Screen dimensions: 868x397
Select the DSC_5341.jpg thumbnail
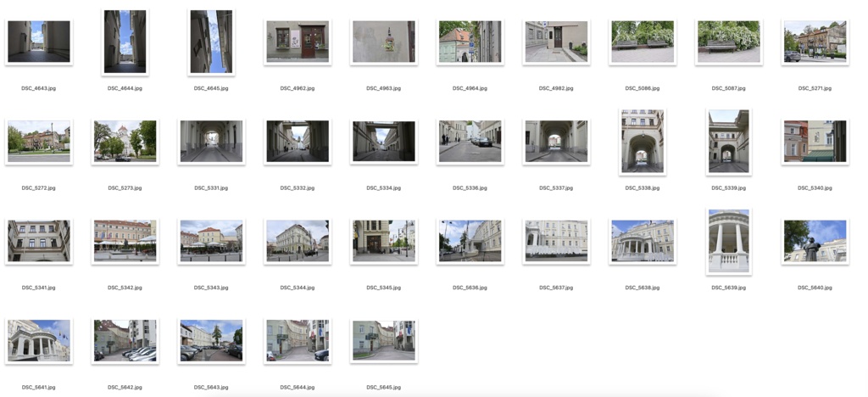pyautogui.click(x=39, y=241)
